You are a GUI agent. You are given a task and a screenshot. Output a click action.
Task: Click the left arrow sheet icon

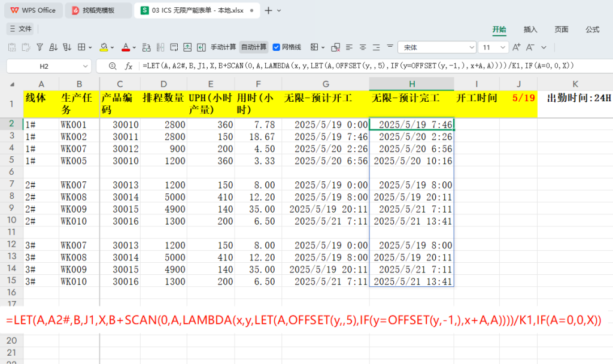click(x=201, y=47)
